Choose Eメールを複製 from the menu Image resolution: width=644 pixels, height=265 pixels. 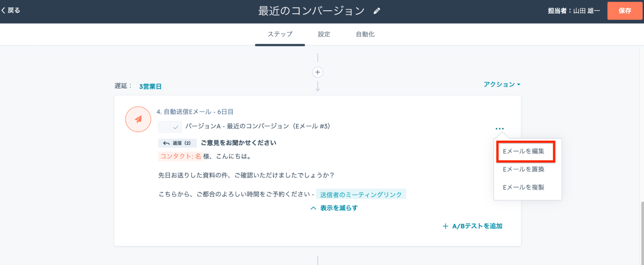pos(524,187)
